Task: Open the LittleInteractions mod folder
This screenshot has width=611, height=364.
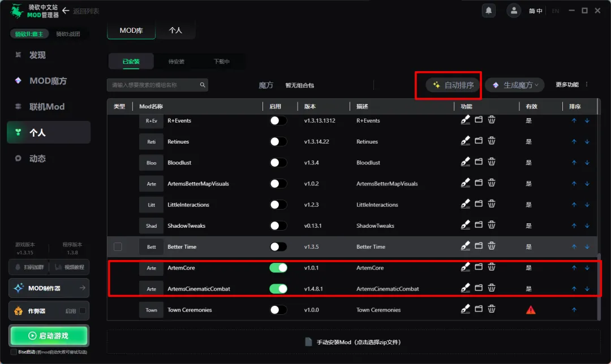Action: point(479,203)
